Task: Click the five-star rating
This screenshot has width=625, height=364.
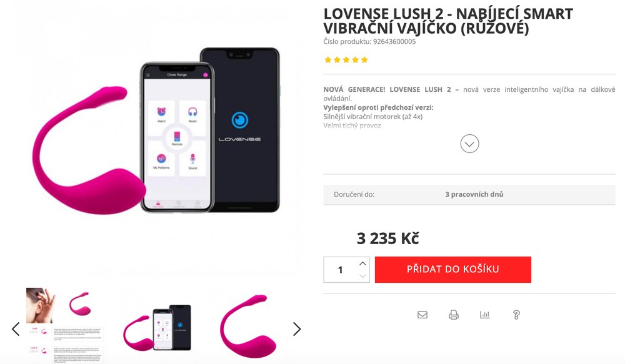Action: 346,60
